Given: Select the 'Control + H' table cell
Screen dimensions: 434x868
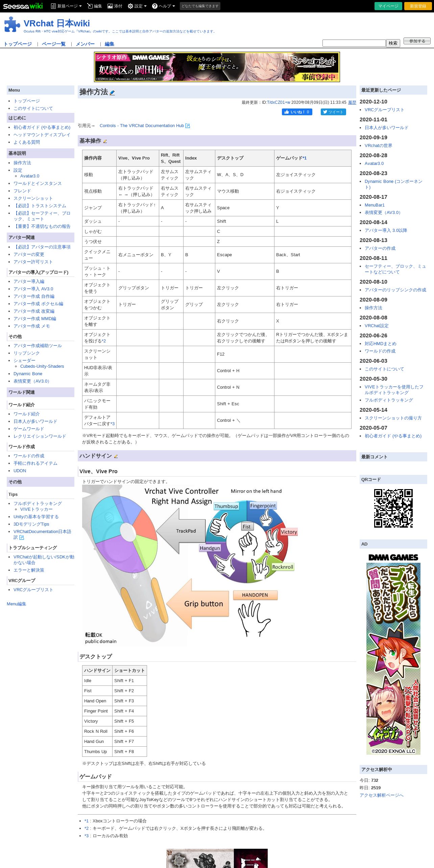Looking at the screenshot, I should click(x=245, y=371).
